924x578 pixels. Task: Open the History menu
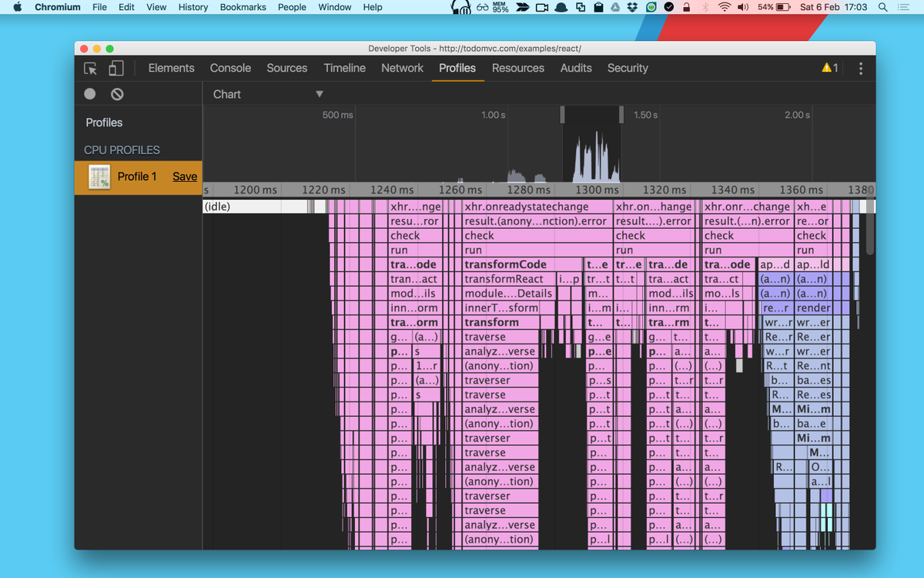click(192, 7)
